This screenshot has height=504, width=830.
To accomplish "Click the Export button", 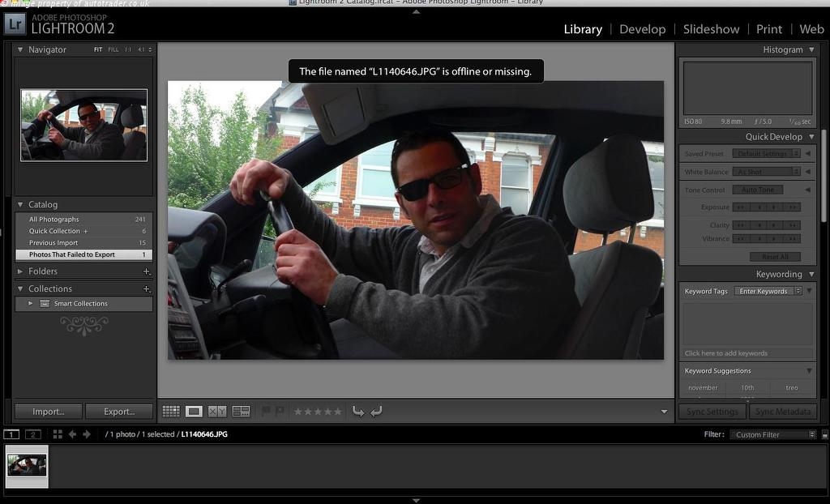I will pyautogui.click(x=119, y=412).
